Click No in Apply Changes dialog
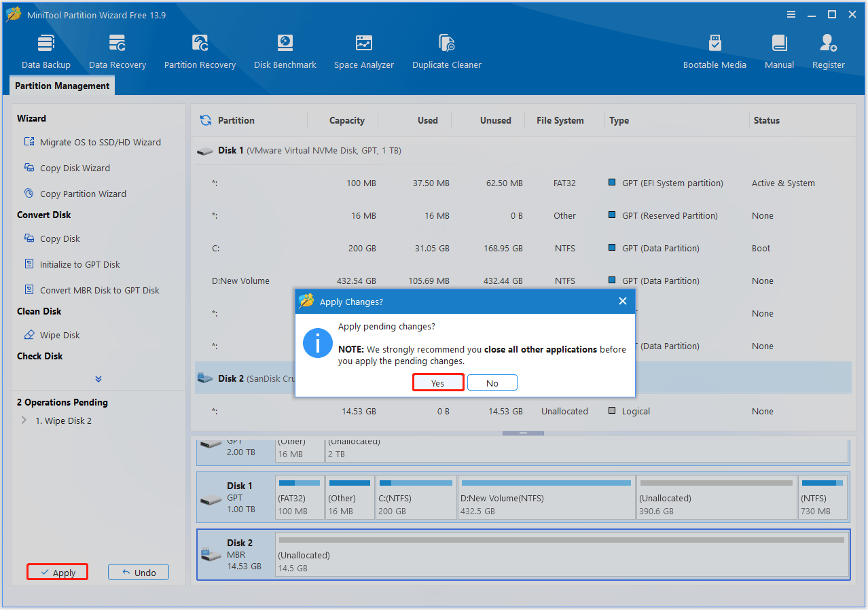 492,383
